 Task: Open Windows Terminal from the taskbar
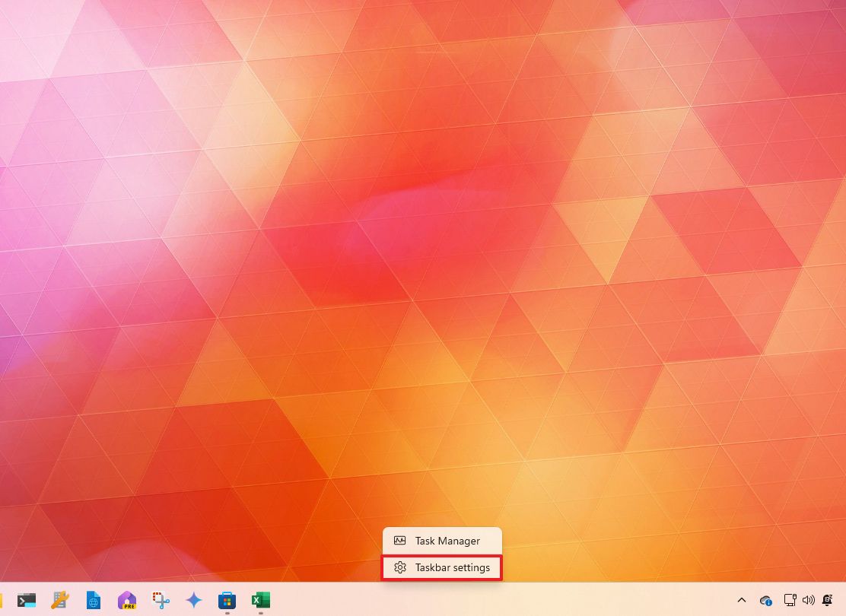click(27, 601)
